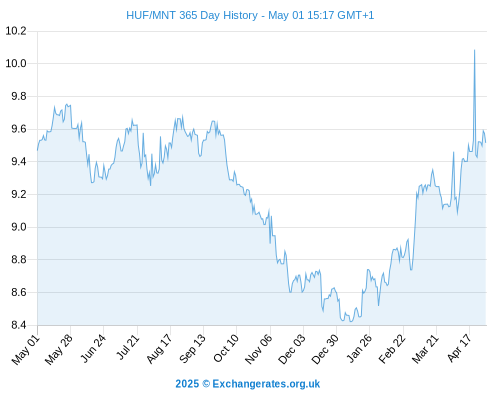
Task: Click the 8.4 y-axis value label
Action: coord(19,325)
